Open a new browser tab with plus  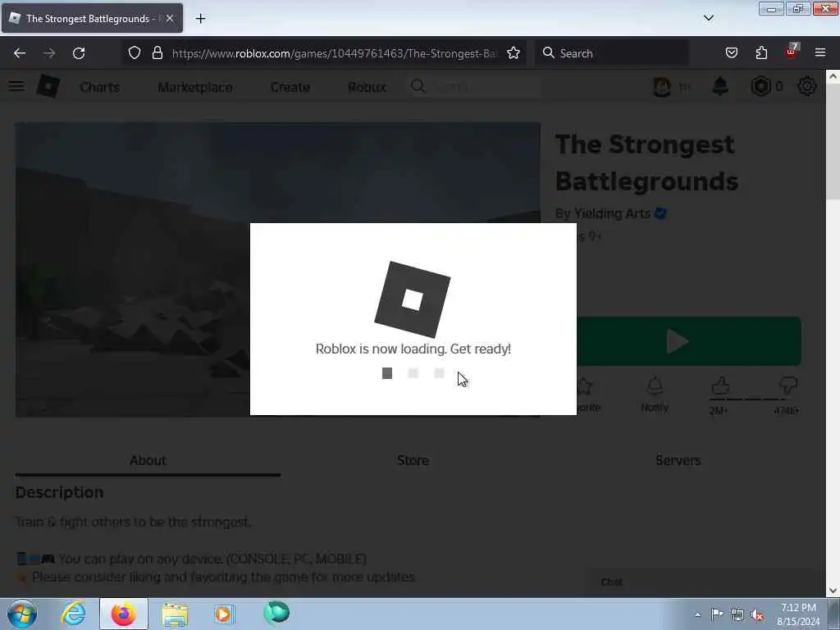200,19
